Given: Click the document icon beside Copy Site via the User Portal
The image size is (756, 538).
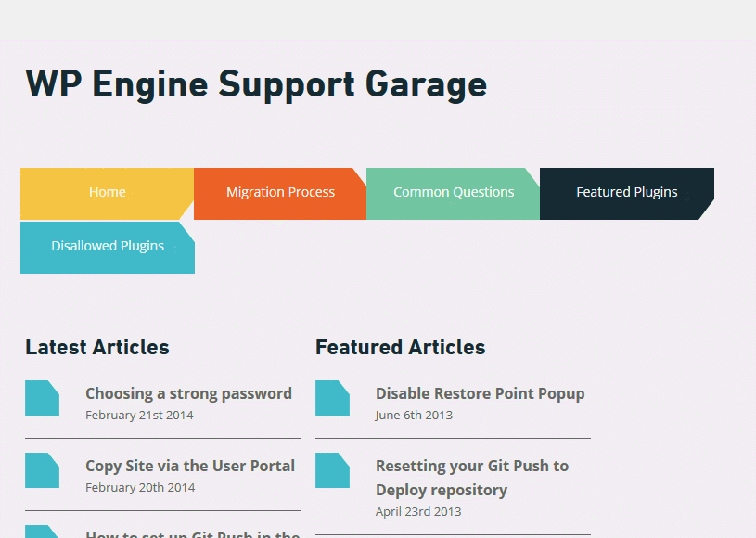Looking at the screenshot, I should [x=43, y=470].
